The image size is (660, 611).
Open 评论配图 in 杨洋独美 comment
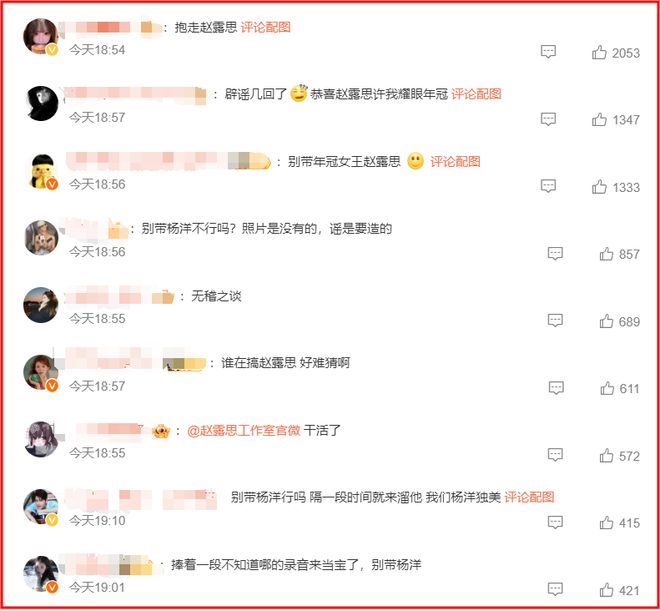pos(529,497)
